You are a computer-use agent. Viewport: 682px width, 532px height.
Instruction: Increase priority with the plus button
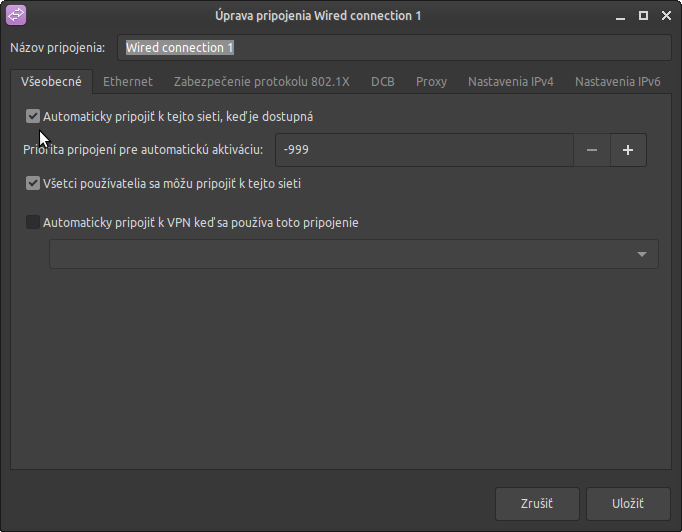tap(628, 150)
